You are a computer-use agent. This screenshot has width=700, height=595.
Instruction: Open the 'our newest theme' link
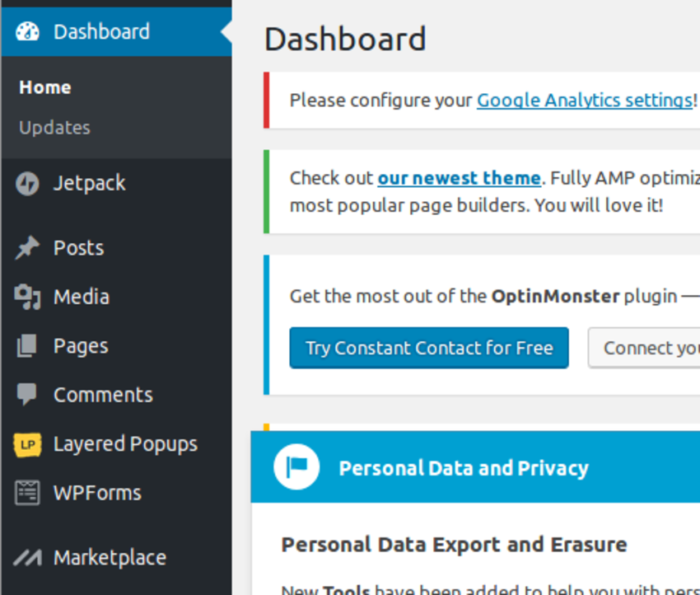pos(460,178)
